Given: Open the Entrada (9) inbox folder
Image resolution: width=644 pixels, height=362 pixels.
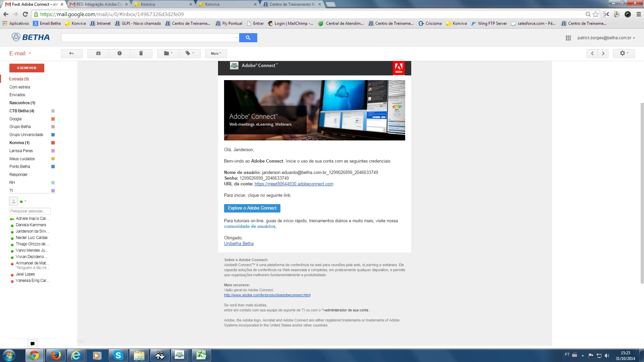Looking at the screenshot, I should tap(19, 79).
